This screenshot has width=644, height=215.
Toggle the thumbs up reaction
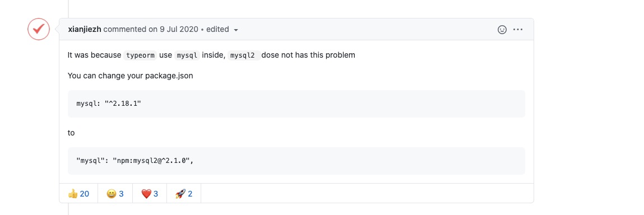click(78, 193)
